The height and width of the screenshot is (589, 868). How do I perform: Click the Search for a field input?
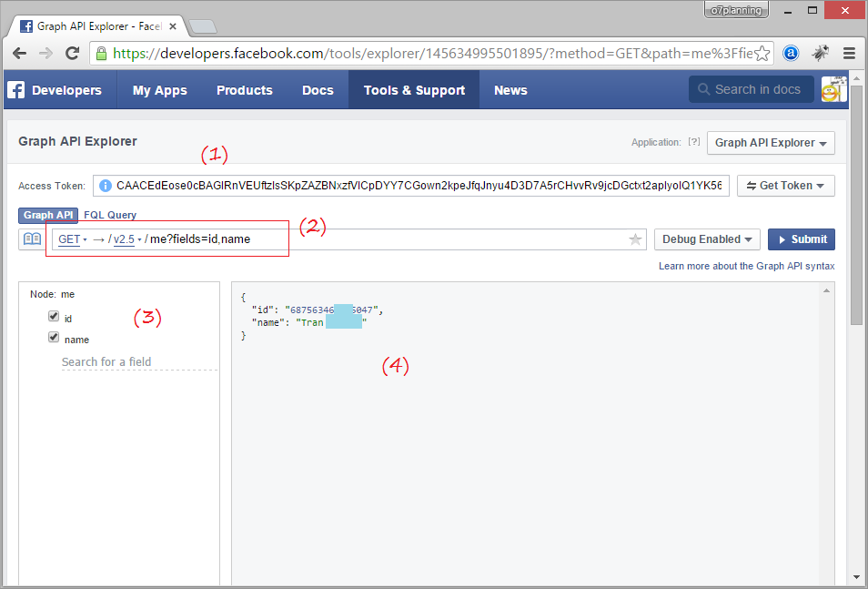[x=139, y=361]
